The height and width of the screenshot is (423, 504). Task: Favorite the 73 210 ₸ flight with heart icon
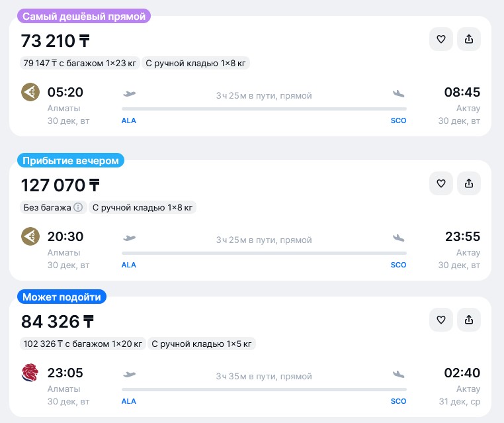(x=441, y=39)
